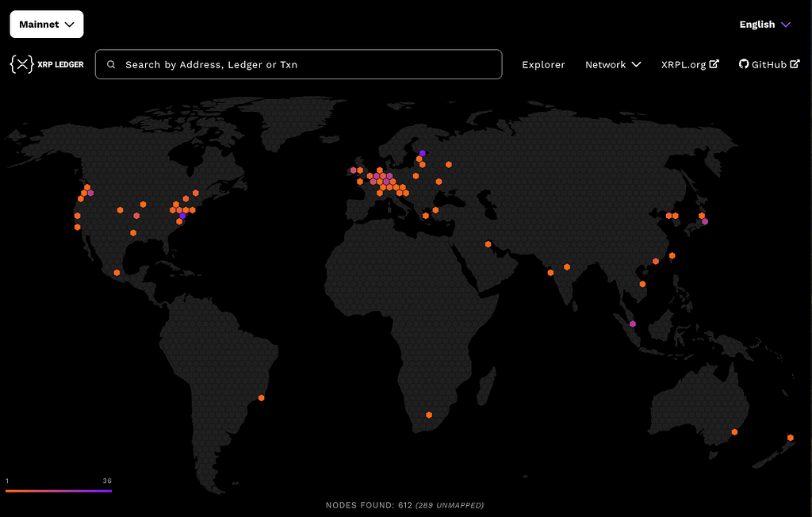Open the English language dropdown

click(x=764, y=25)
